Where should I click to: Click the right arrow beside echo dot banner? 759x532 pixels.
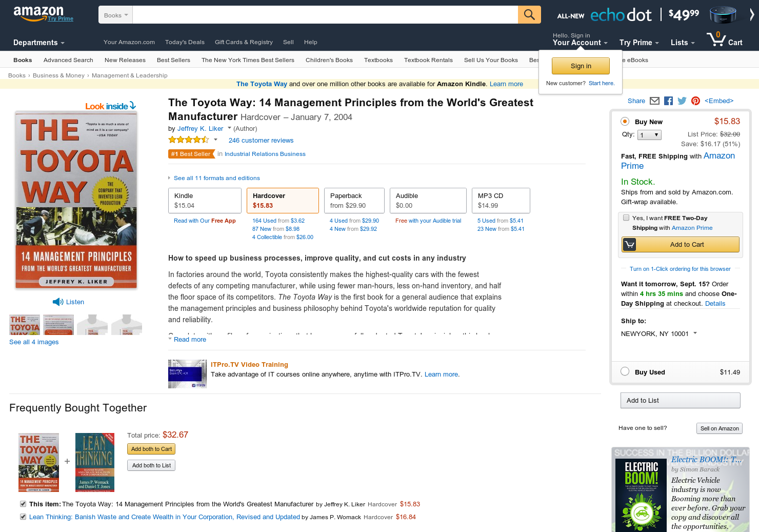752,15
